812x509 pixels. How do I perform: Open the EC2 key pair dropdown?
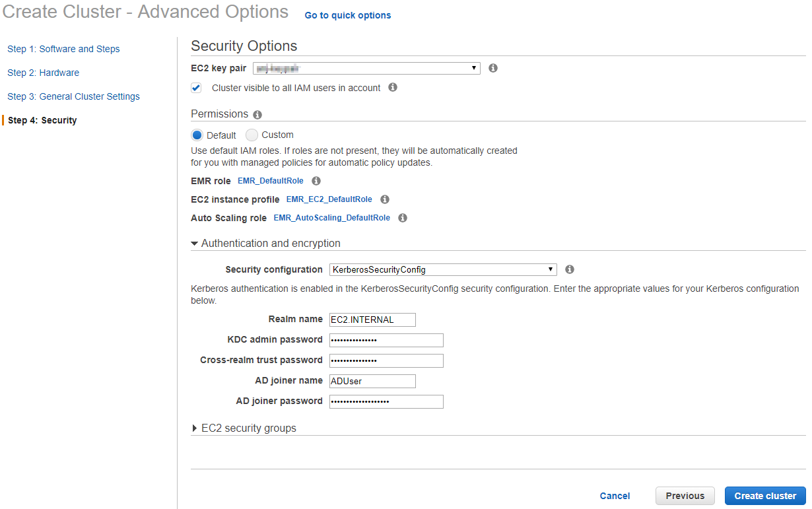(x=366, y=68)
